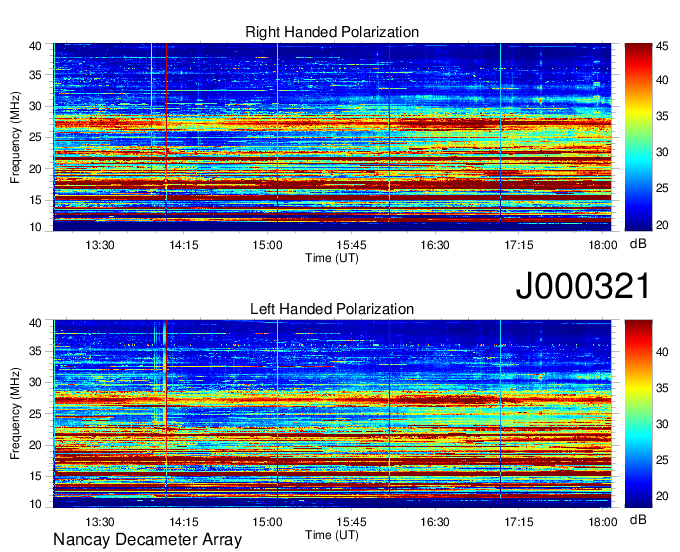Click the 14:15 time tick on right-handed plot

click(x=183, y=245)
